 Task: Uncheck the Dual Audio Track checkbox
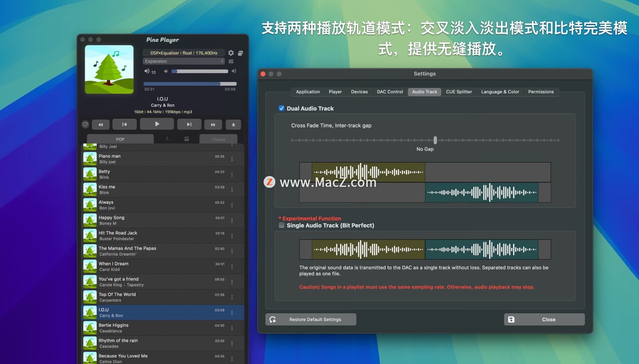[282, 108]
